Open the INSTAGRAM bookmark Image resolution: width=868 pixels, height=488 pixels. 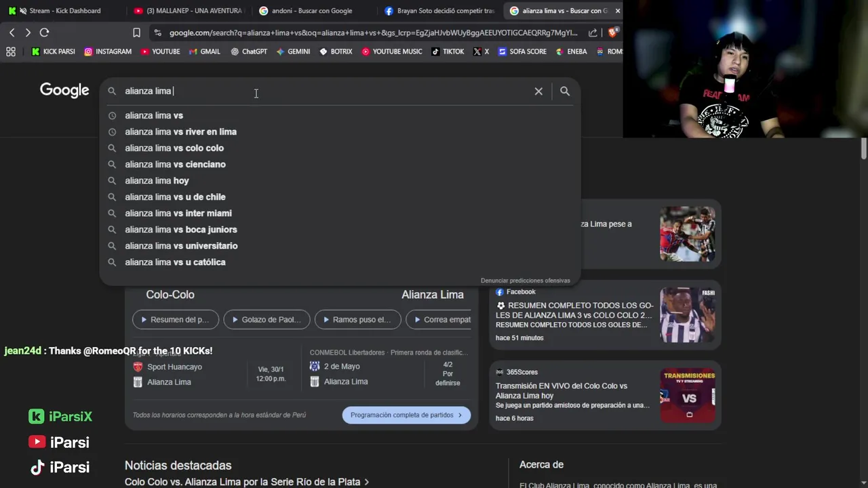(x=108, y=52)
